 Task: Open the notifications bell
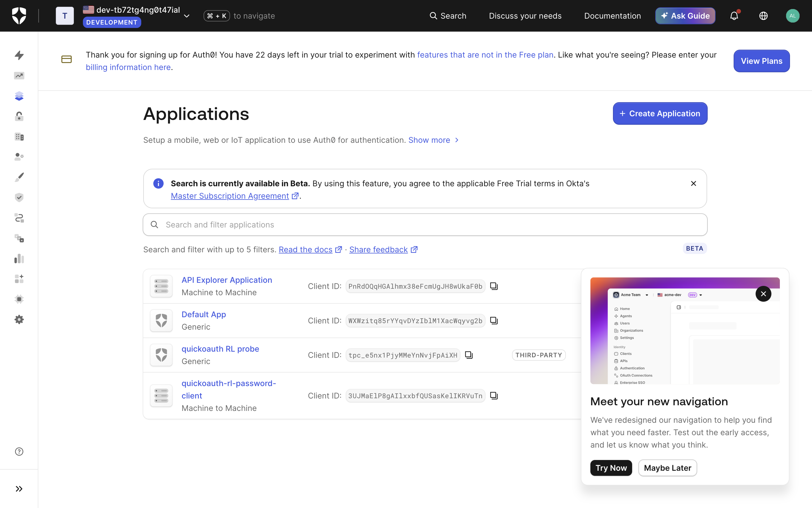(x=734, y=16)
